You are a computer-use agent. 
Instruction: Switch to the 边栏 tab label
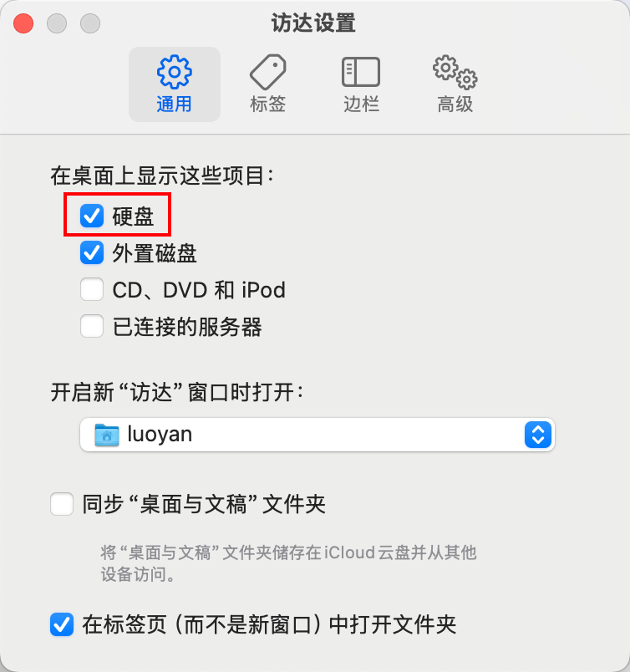pos(361,104)
